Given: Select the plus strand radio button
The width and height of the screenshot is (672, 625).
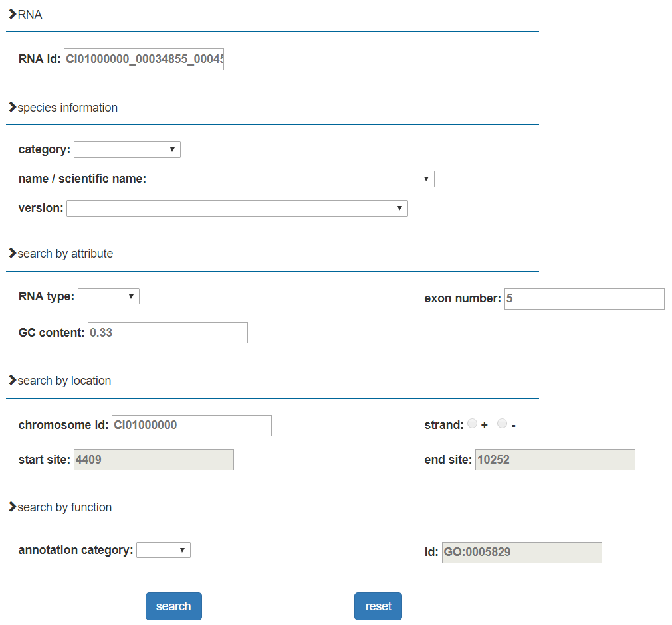Looking at the screenshot, I should pyautogui.click(x=473, y=424).
